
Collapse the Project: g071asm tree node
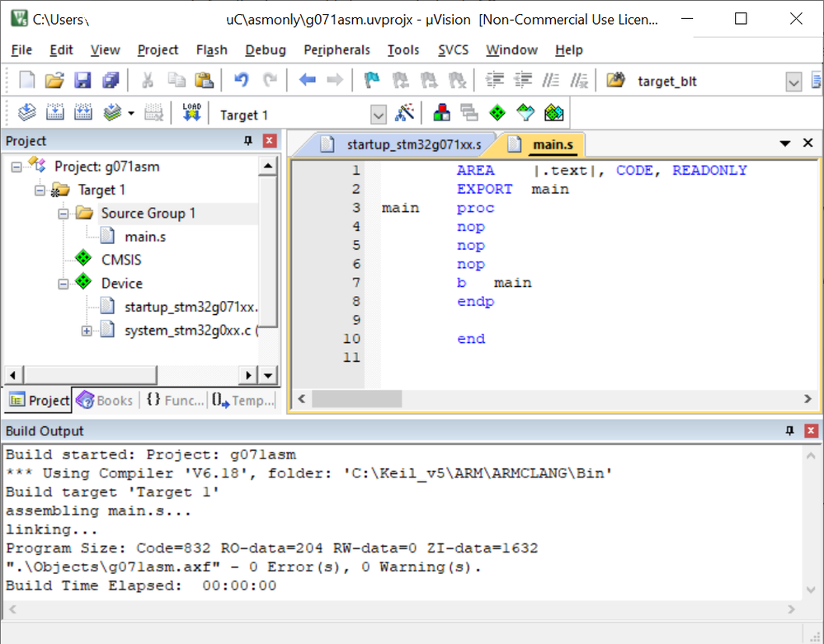[x=16, y=167]
